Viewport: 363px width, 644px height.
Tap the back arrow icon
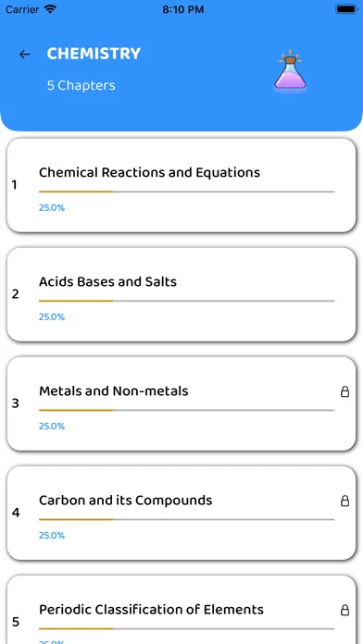(25, 55)
